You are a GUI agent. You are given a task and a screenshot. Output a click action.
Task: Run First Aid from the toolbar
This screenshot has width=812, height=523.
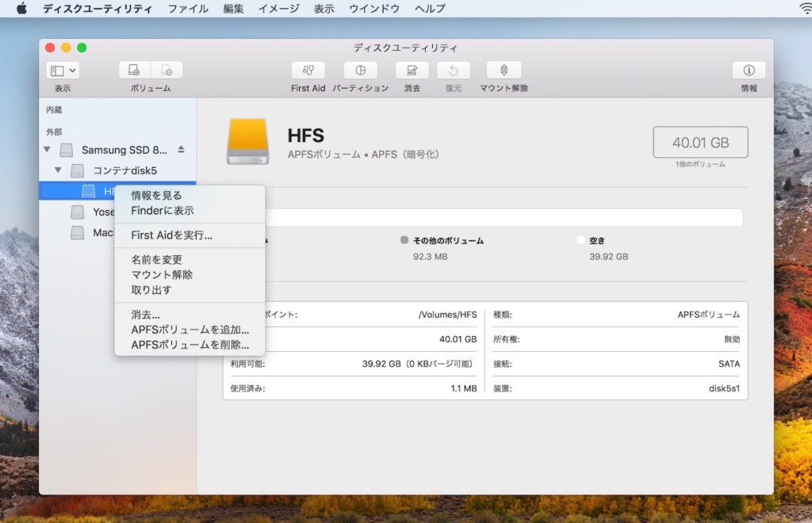coord(308,71)
